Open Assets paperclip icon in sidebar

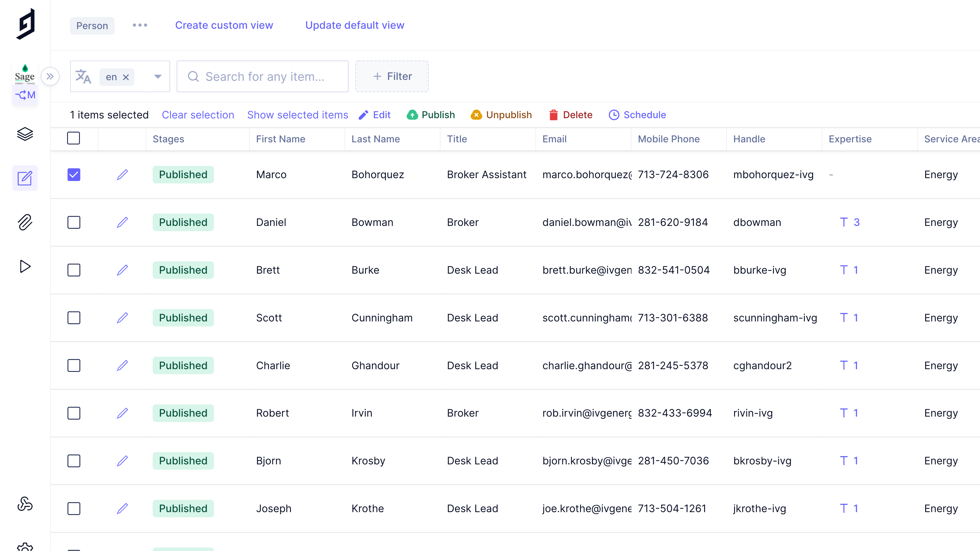25,222
